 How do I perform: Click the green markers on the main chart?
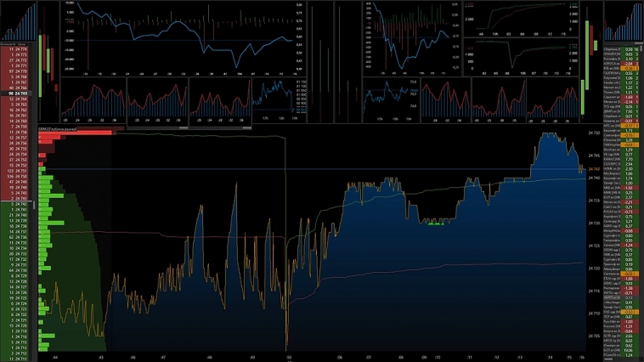pyautogui.click(x=435, y=223)
